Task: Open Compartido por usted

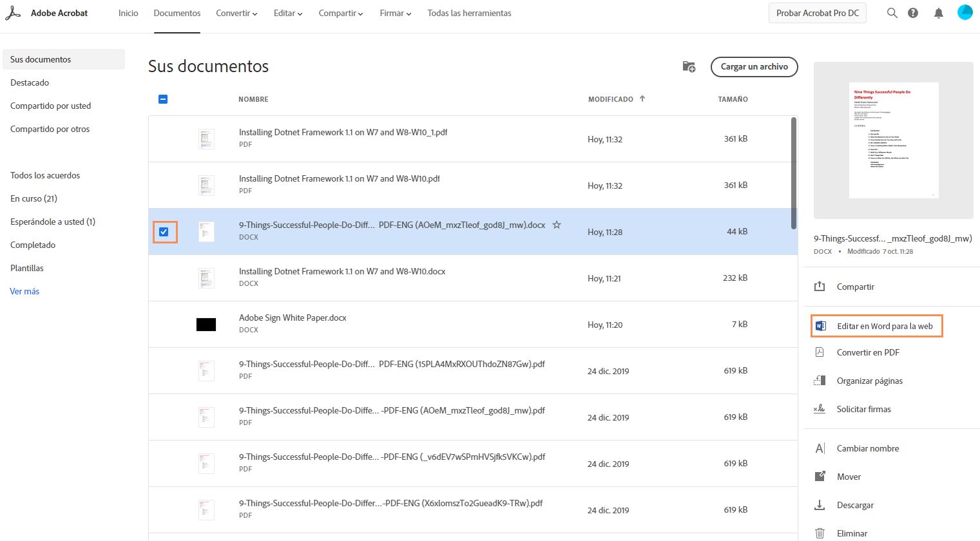Action: [x=50, y=106]
